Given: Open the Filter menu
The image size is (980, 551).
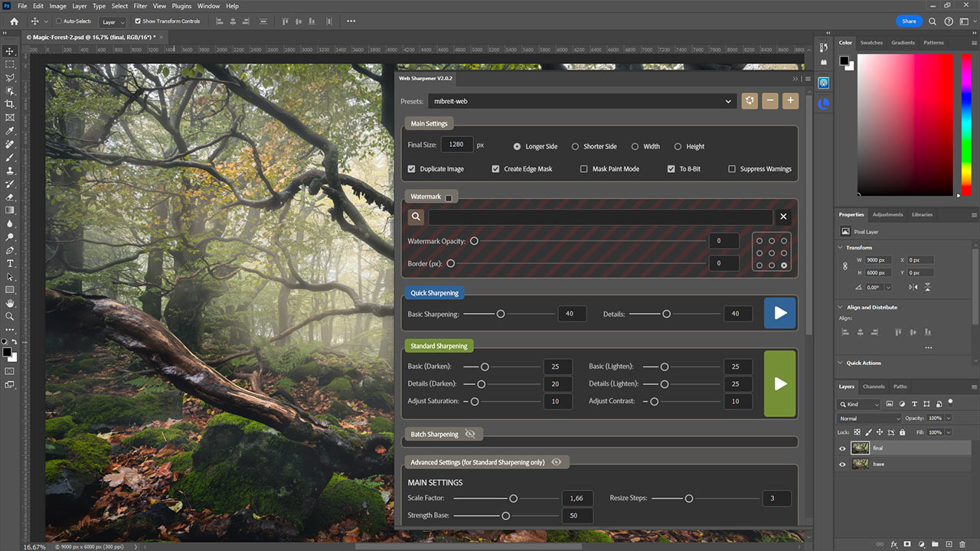Looking at the screenshot, I should coord(139,5).
